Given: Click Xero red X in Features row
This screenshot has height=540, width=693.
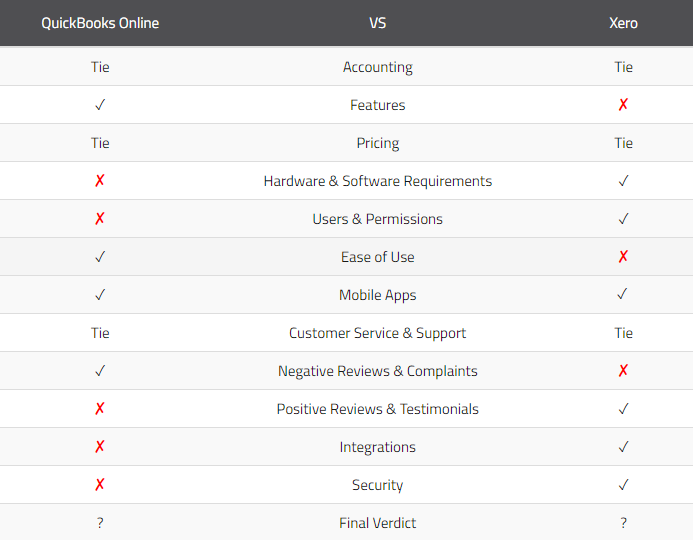Looking at the screenshot, I should [623, 104].
